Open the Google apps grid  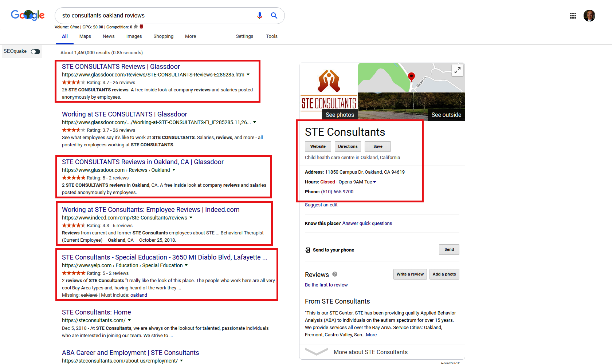573,16
